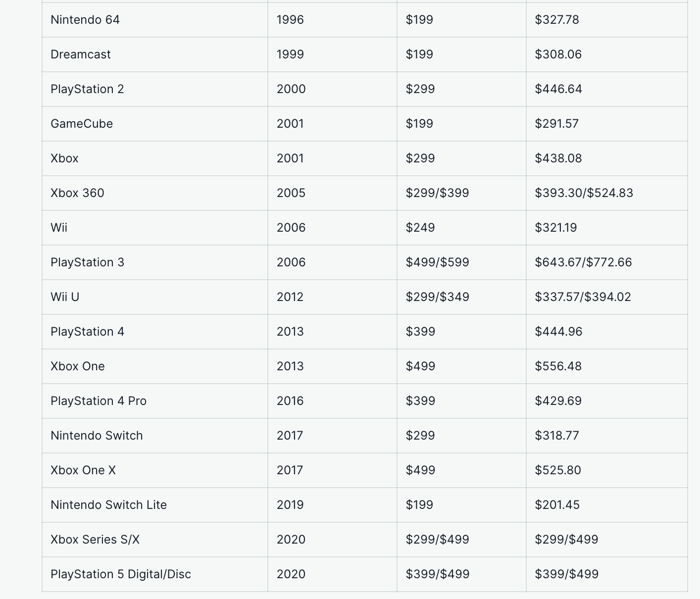The image size is (700, 599).
Task: Select the GameCube name cell
Action: tap(82, 124)
